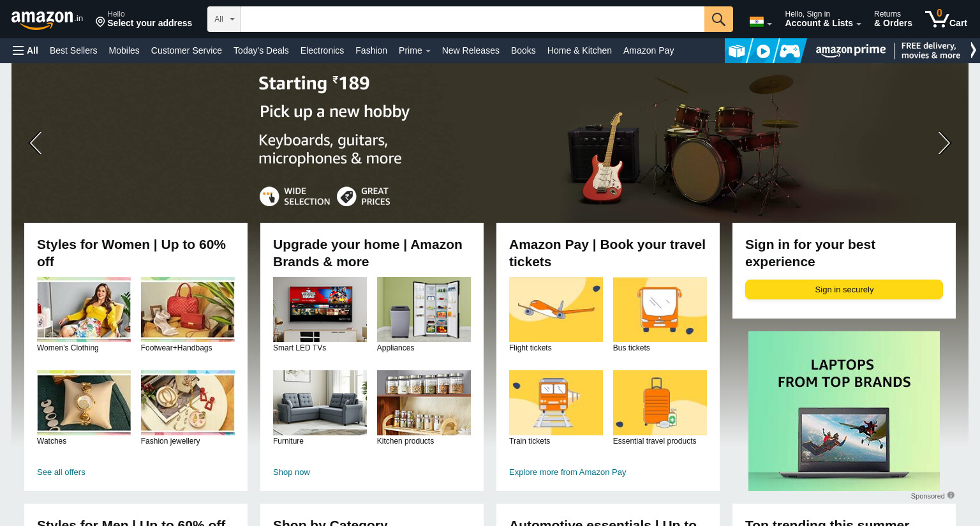Open Today's Deals in the nav bar

pyautogui.click(x=261, y=50)
